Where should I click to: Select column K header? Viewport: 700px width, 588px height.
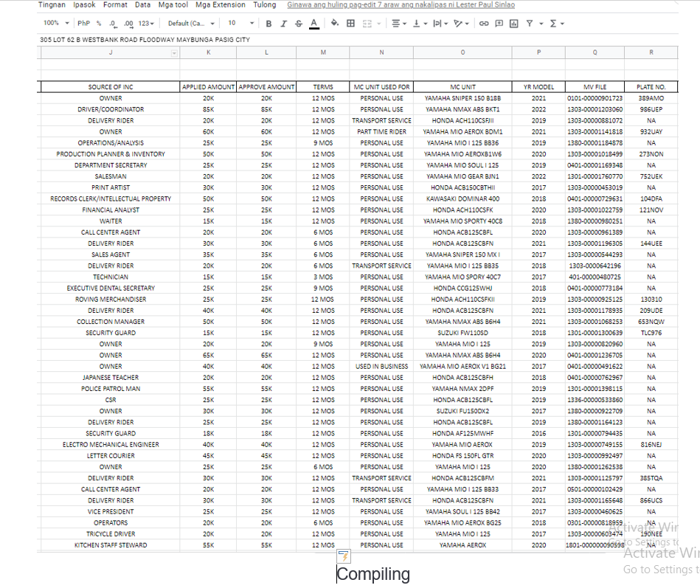[x=208, y=52]
